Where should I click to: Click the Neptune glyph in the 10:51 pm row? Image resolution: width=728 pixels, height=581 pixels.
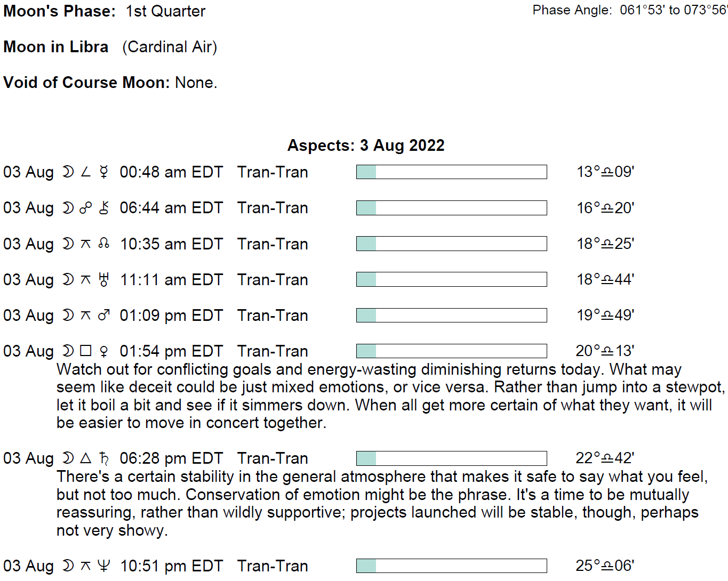tap(104, 566)
